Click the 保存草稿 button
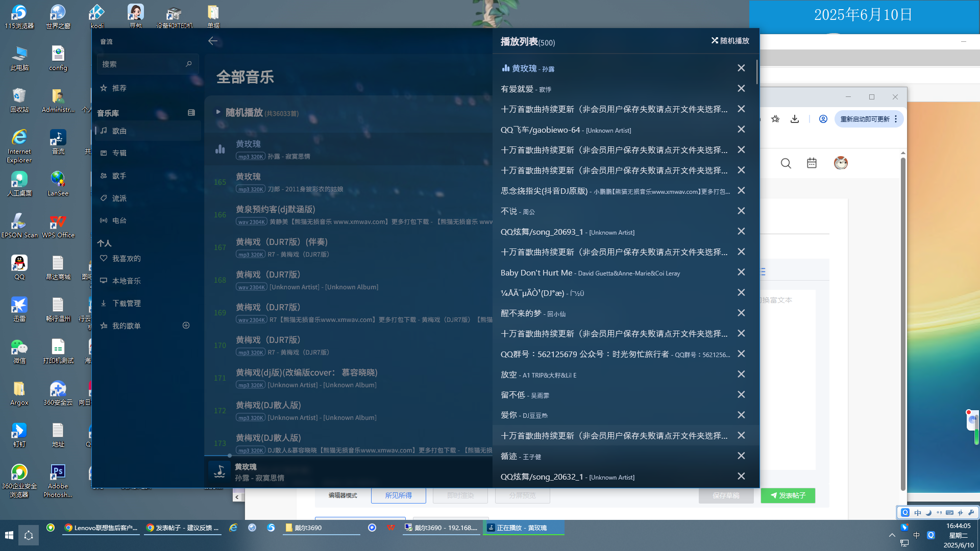Viewport: 980px width, 551px height. pos(726,495)
